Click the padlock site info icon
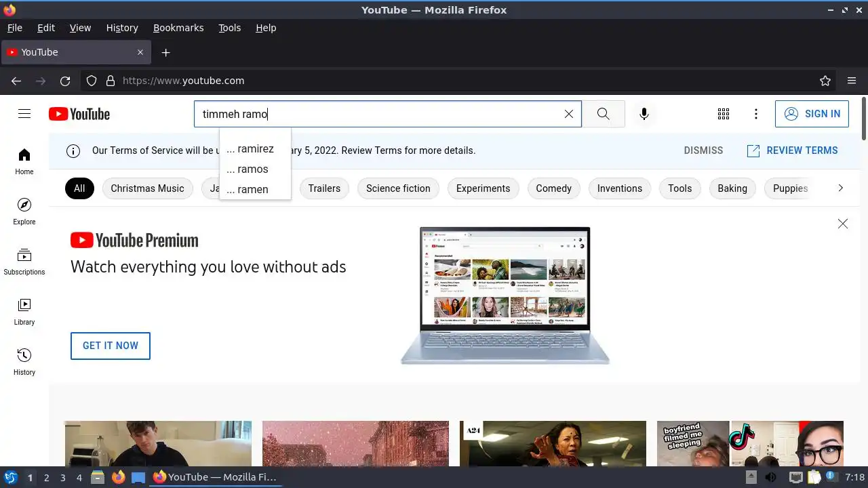This screenshot has height=488, width=868. coord(111,81)
